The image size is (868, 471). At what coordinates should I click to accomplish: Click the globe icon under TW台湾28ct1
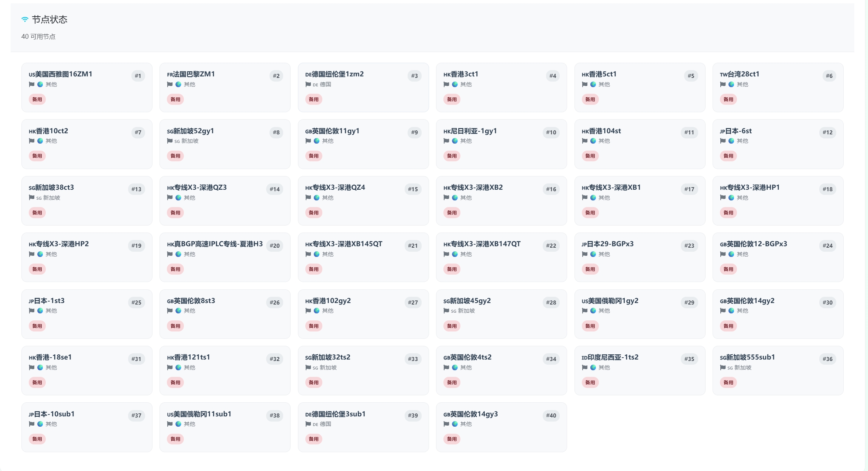tap(731, 85)
